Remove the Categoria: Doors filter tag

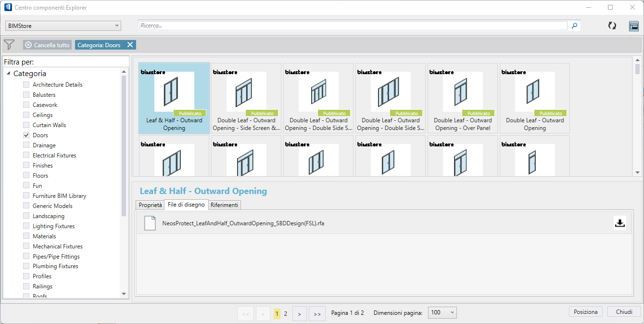[x=130, y=45]
